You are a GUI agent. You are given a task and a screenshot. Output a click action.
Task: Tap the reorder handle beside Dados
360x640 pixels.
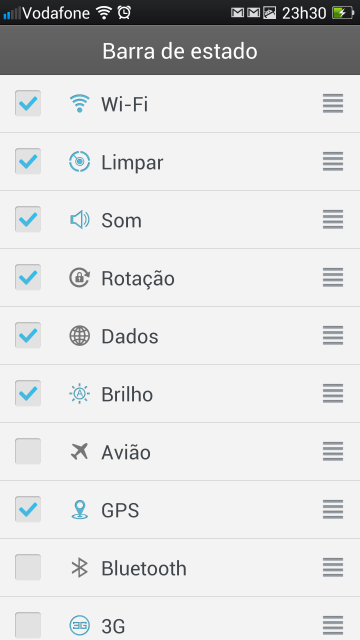tap(333, 335)
